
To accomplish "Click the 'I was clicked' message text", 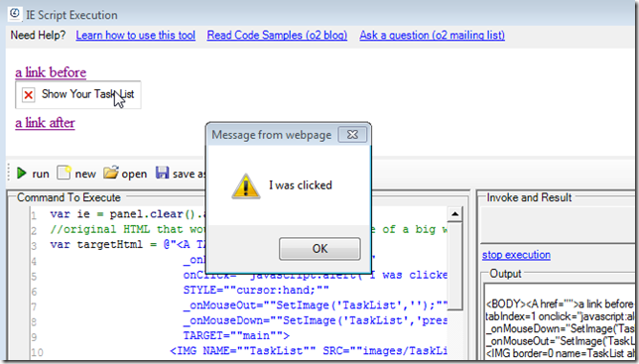I will 301,185.
